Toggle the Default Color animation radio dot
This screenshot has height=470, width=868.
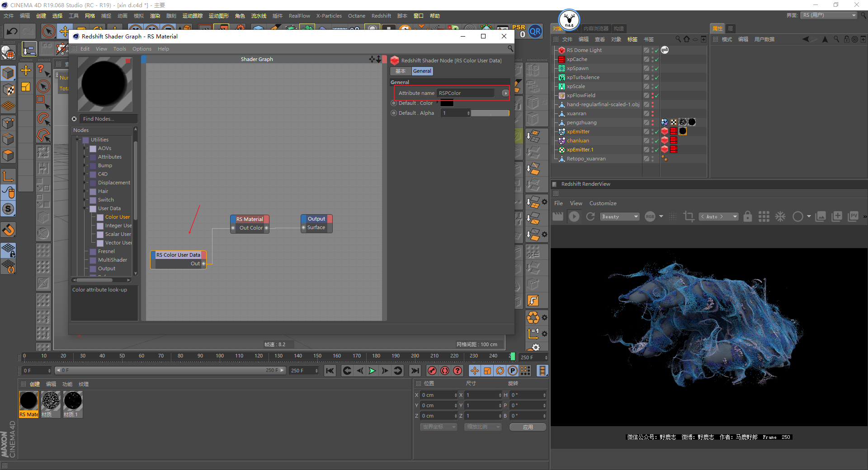394,103
